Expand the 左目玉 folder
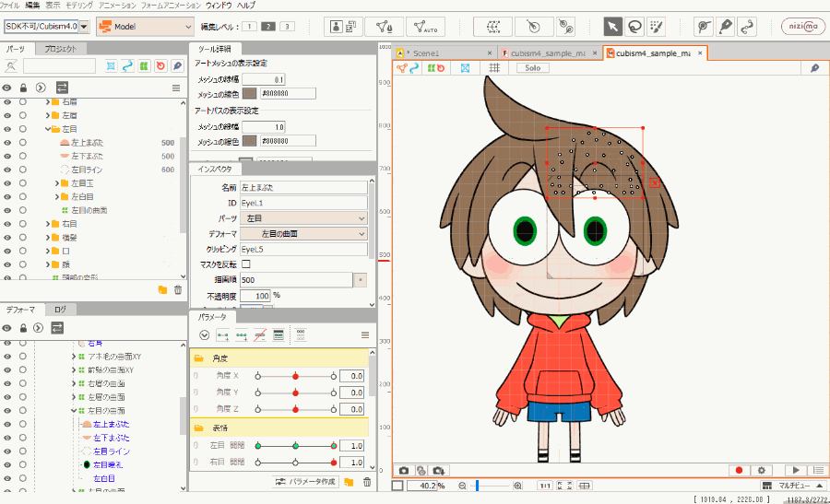 click(x=57, y=183)
